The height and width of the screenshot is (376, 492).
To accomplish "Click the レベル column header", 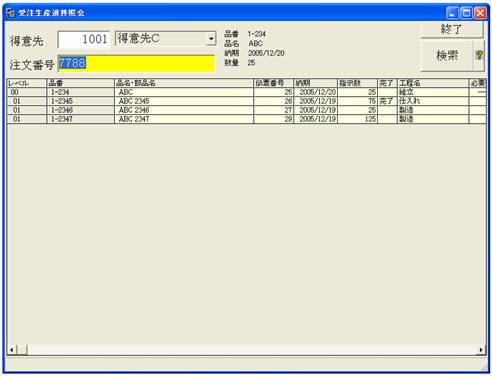I will tap(27, 83).
